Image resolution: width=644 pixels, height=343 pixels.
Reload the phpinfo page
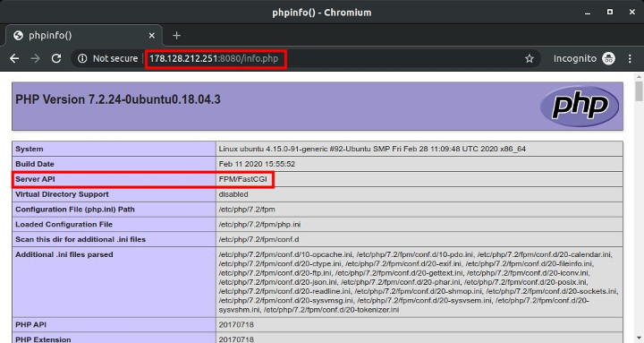pyautogui.click(x=56, y=58)
